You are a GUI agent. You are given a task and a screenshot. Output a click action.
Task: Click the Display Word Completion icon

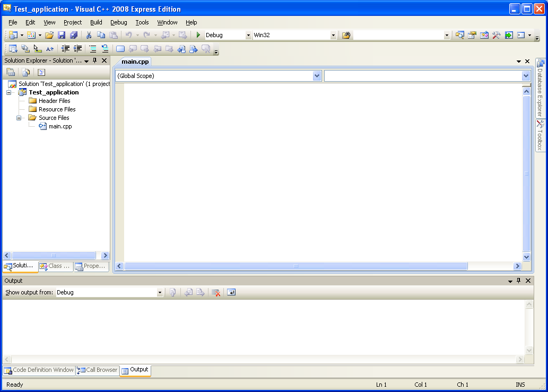(x=50, y=49)
